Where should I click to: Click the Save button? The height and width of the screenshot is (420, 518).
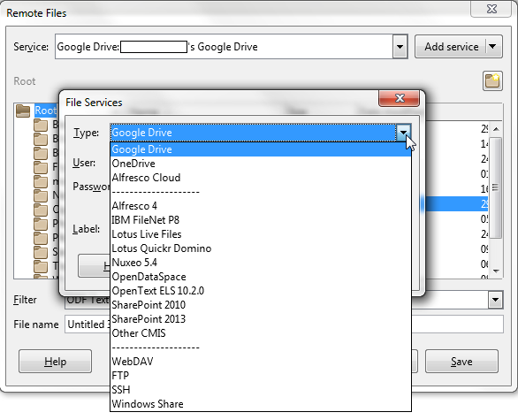[x=461, y=362]
